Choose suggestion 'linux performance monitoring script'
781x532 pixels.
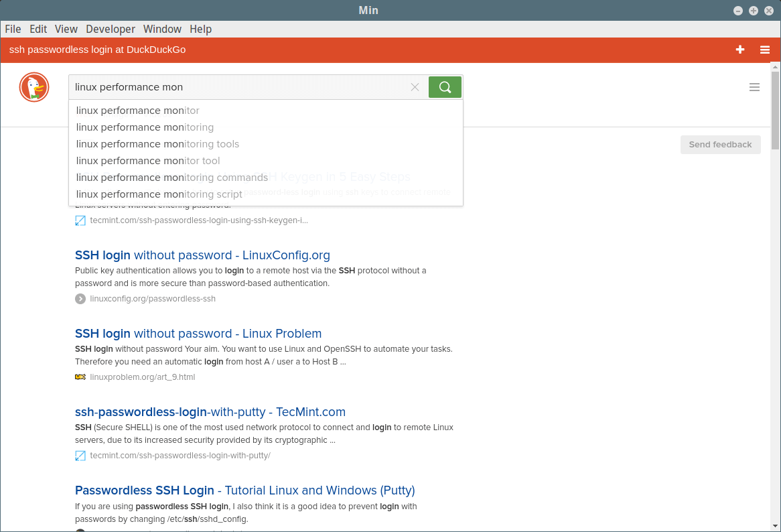coord(265,194)
